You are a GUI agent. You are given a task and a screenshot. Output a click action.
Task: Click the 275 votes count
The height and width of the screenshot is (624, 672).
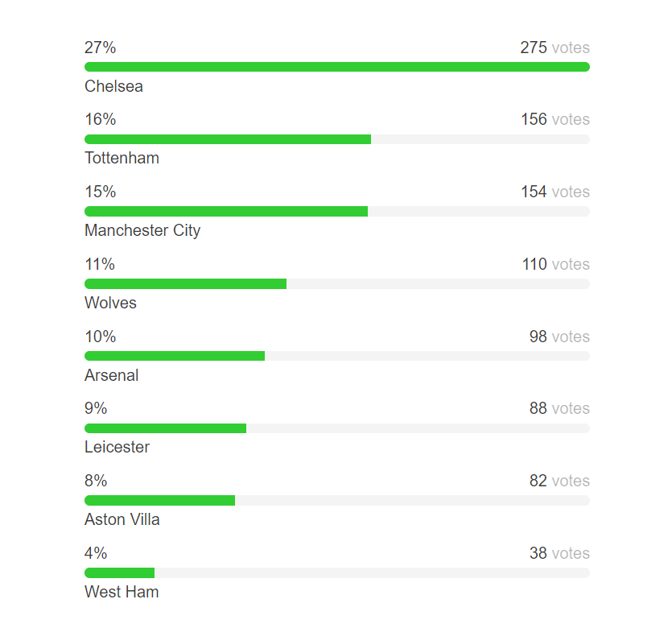pos(555,48)
